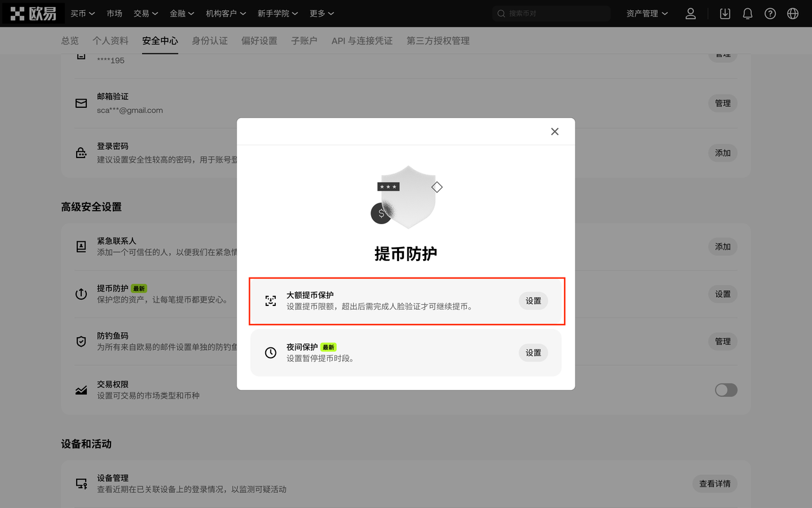The width and height of the screenshot is (812, 508).
Task: Open the notifications bell
Action: click(748, 13)
